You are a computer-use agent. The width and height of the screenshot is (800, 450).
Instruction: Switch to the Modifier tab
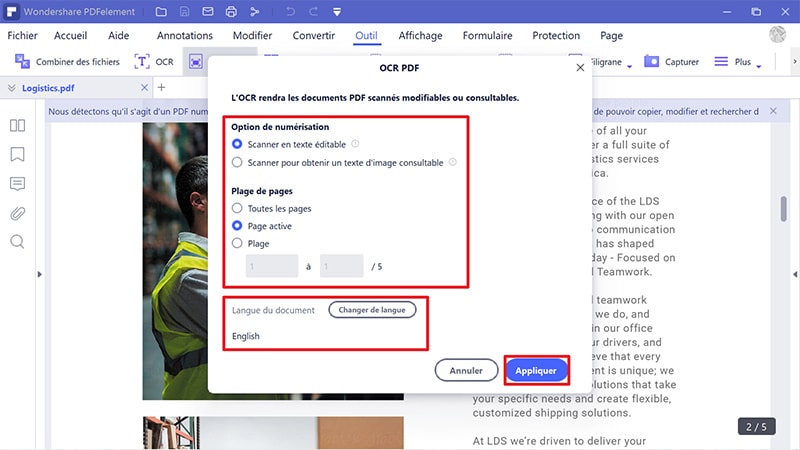252,35
